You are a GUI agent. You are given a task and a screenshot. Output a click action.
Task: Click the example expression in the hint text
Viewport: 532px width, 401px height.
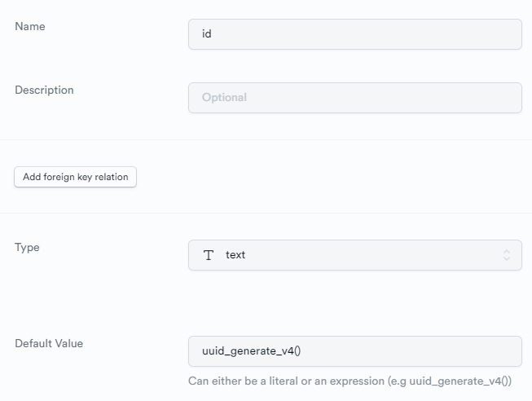[459, 381]
